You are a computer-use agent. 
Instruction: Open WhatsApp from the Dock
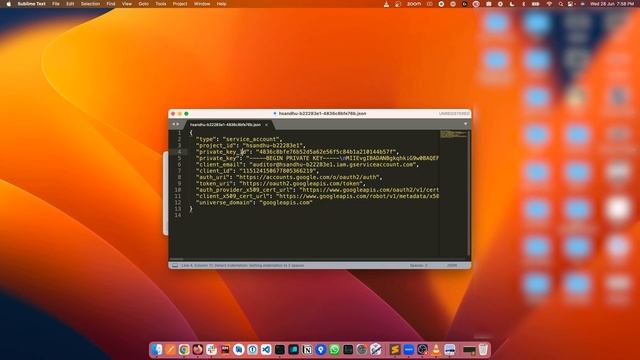click(335, 349)
